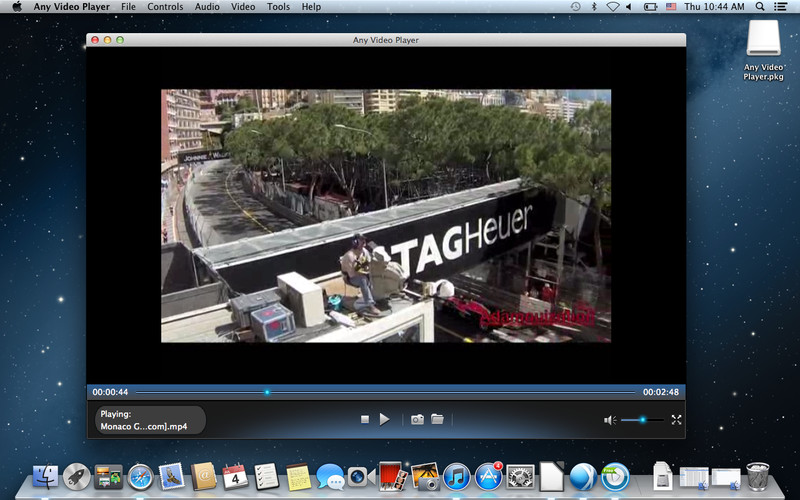Minimize the Any Video Player window
Image resolution: width=800 pixels, height=500 pixels.
coord(107,40)
